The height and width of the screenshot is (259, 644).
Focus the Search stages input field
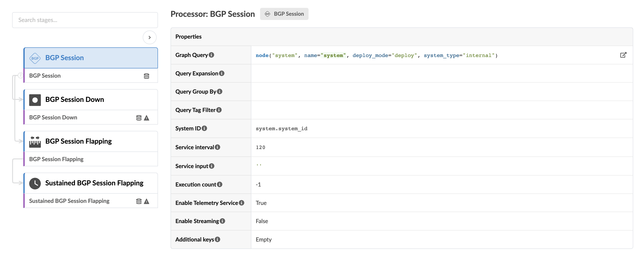(x=85, y=20)
